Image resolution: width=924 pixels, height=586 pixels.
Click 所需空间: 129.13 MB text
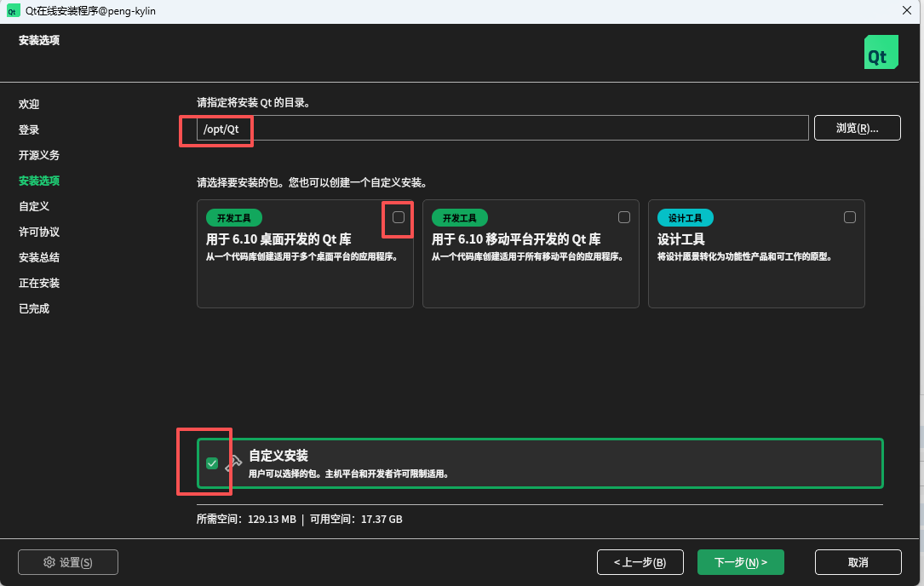coord(246,520)
